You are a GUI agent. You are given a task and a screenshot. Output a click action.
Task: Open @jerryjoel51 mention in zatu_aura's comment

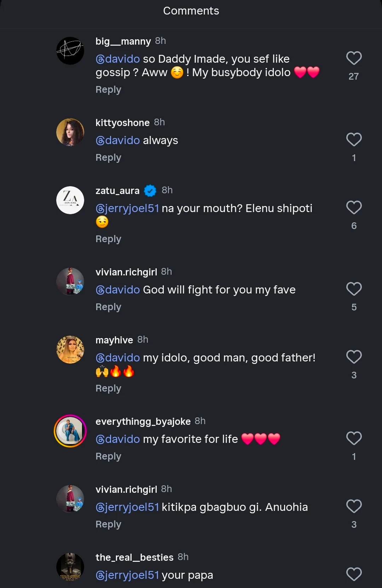(x=127, y=209)
